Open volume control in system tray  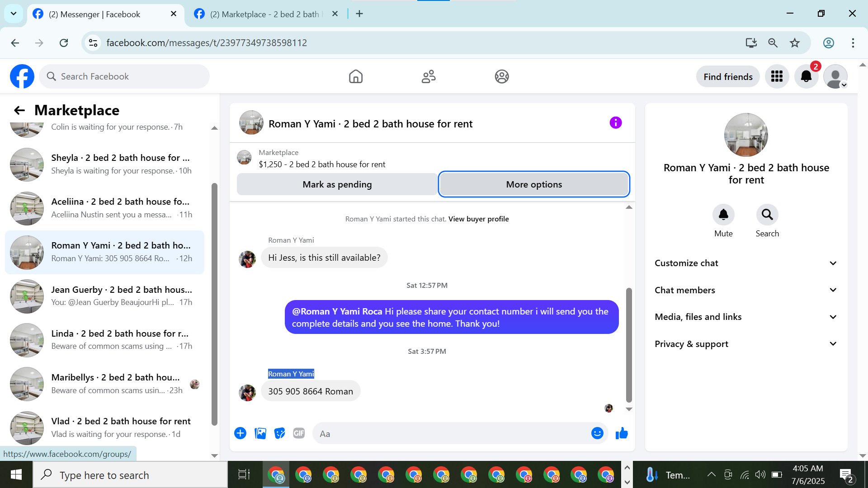click(760, 474)
